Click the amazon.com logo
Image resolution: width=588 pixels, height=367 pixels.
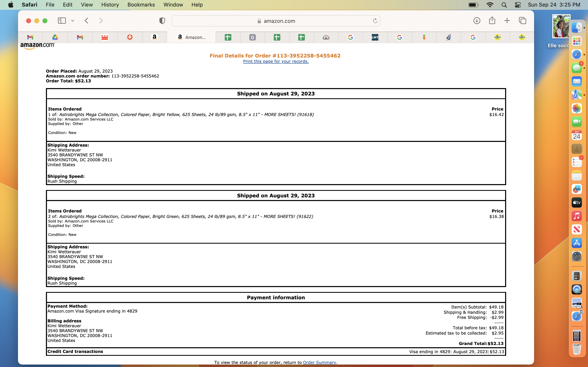[37, 46]
